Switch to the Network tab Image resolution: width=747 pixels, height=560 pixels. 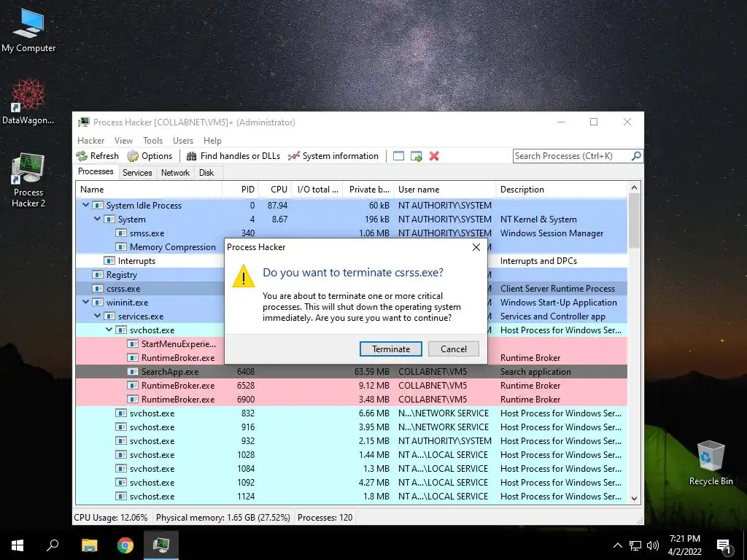point(175,173)
